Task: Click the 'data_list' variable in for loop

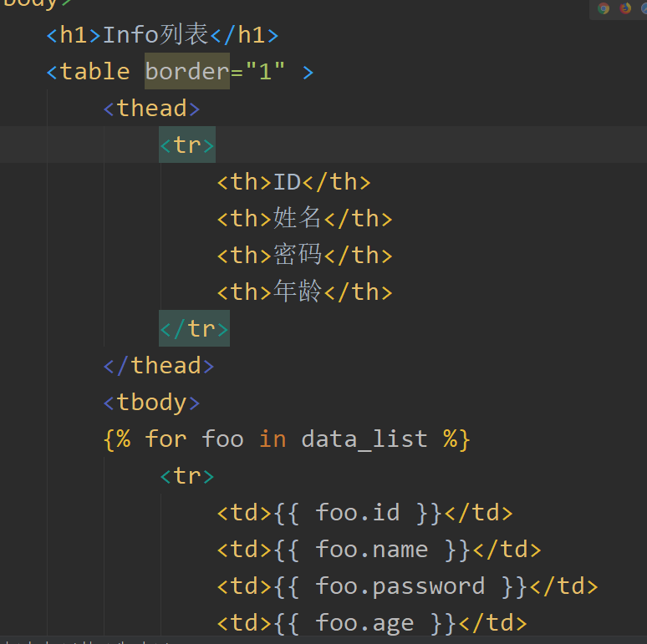Action: tap(364, 439)
